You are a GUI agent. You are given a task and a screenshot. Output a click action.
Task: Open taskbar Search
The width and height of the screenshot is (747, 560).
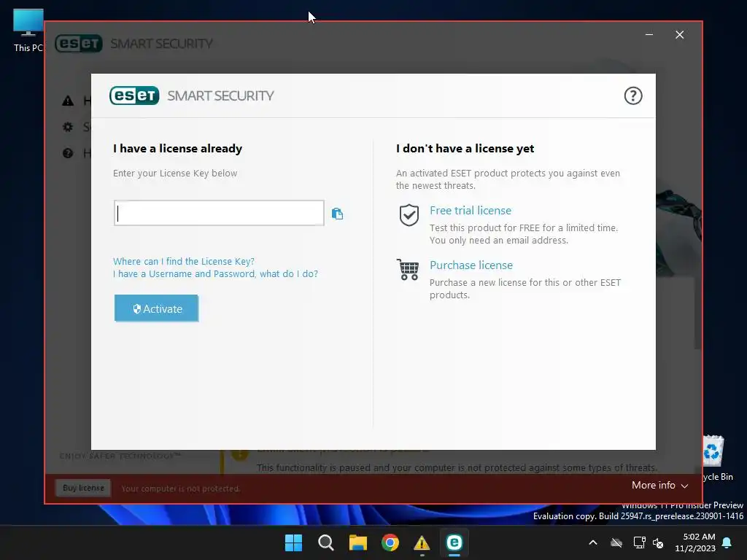[x=326, y=542]
